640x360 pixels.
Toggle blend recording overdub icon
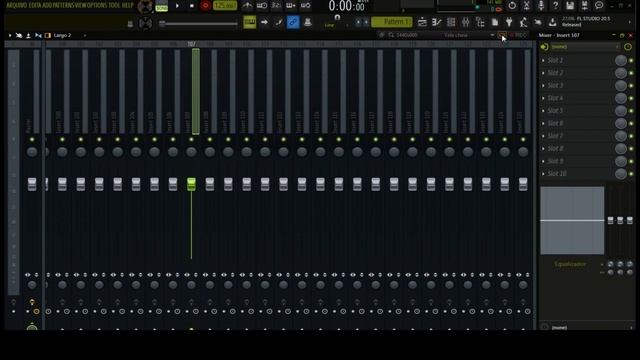291,5
